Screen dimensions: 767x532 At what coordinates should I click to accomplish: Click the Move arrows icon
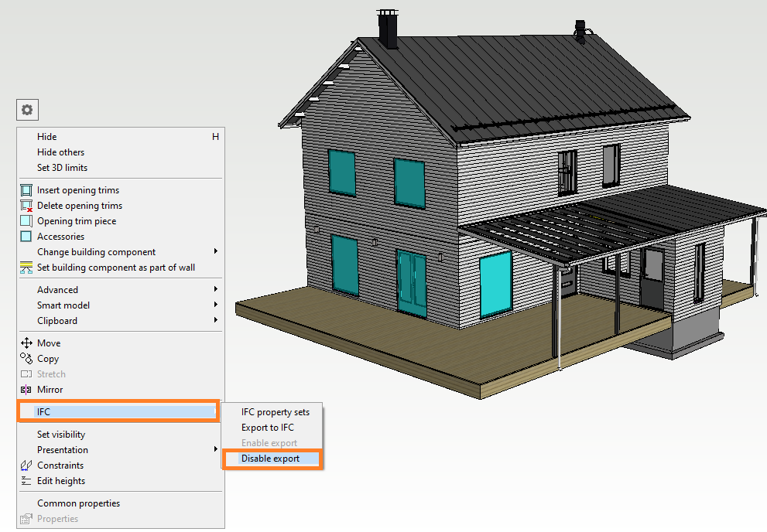(26, 343)
